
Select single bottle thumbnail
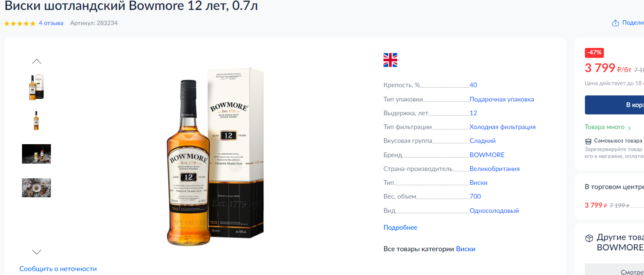[x=37, y=120]
